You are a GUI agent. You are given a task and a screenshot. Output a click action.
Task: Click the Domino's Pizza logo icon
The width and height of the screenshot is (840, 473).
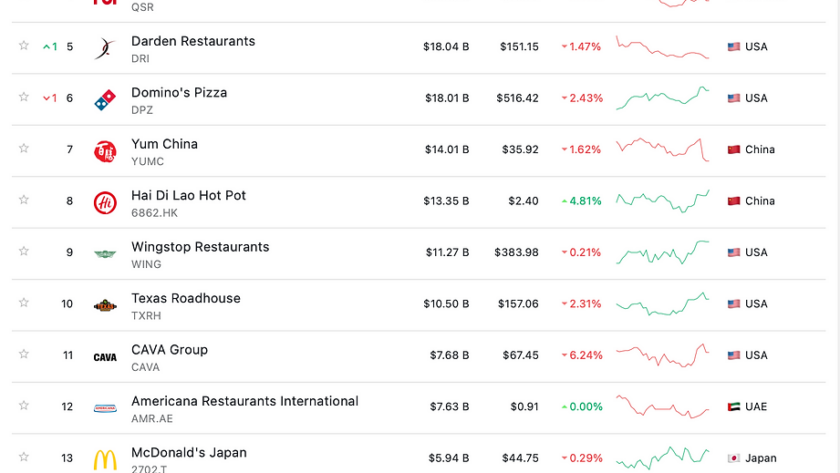coord(105,100)
